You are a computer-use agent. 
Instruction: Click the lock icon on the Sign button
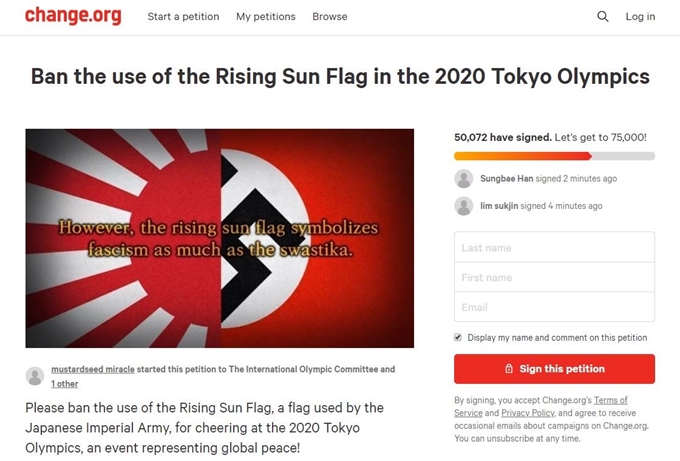pyautogui.click(x=509, y=369)
